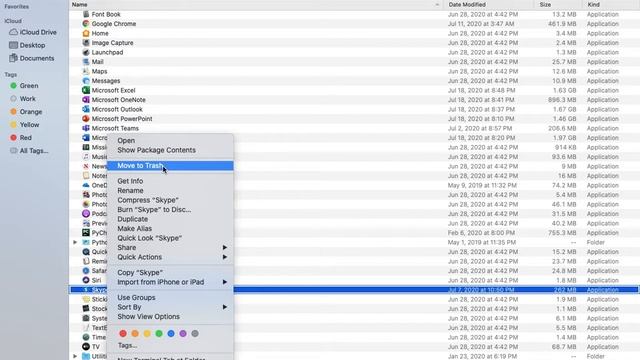Screen dimensions: 640x360
Task: Expand the Python folder disclosure triangle
Action: (x=75, y=242)
